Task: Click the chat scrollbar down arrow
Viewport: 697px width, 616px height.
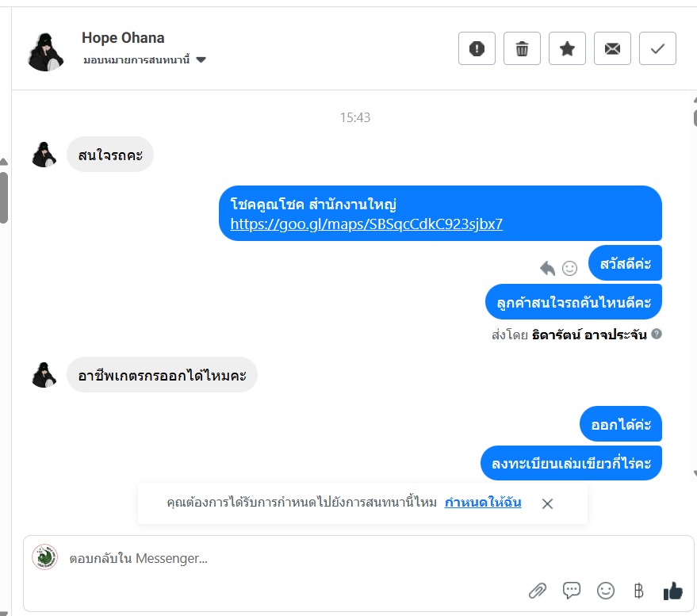Action: [x=695, y=473]
